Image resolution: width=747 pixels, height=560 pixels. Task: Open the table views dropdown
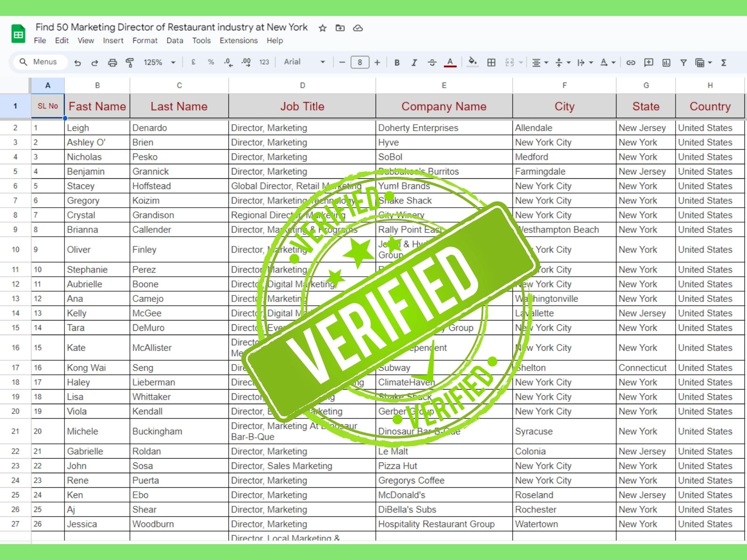pos(704,63)
